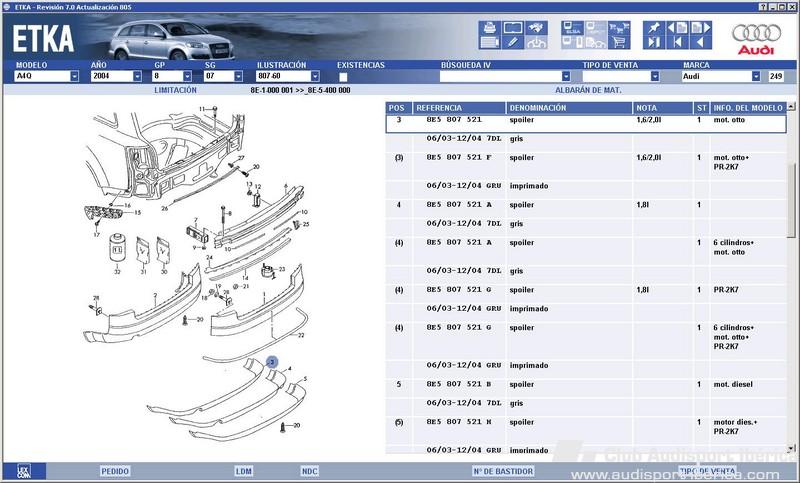Launch the ELSA monitor icon

[x=572, y=28]
